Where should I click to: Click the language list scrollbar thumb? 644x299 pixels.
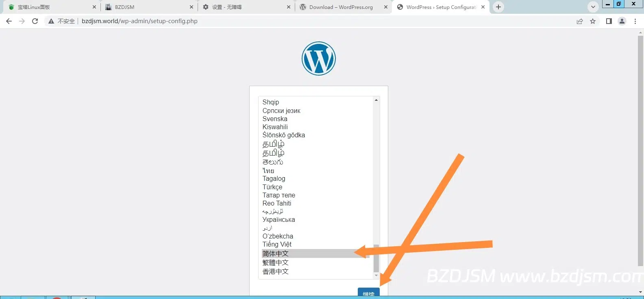[376, 258]
